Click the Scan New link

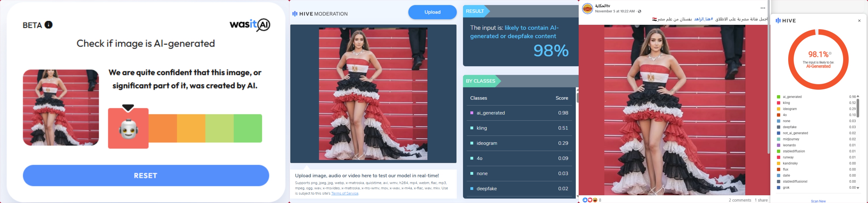pyautogui.click(x=819, y=201)
